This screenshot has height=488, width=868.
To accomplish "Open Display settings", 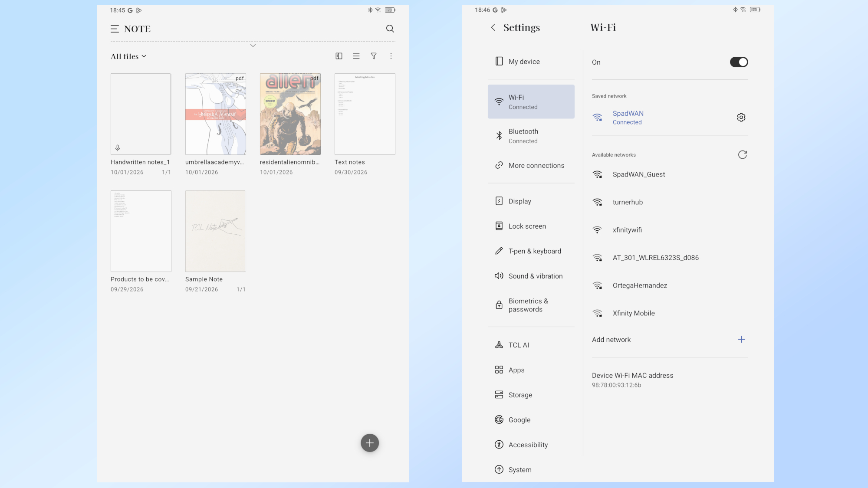I will pyautogui.click(x=531, y=201).
